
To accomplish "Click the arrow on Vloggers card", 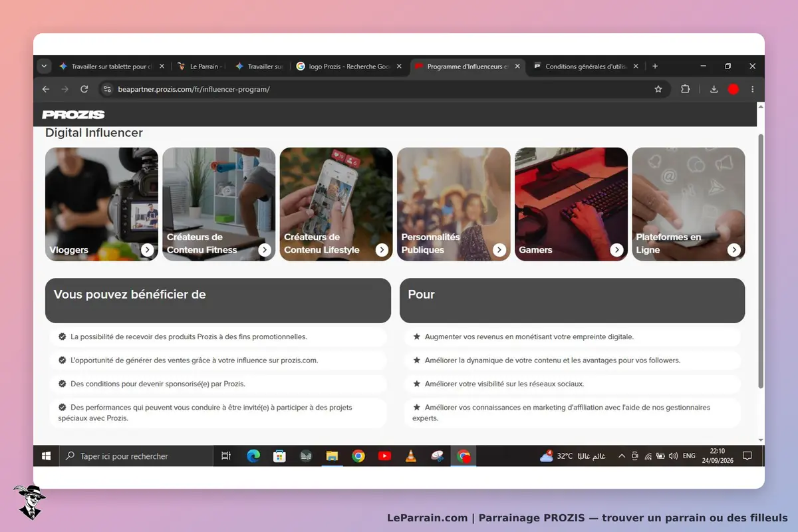I will tap(148, 250).
